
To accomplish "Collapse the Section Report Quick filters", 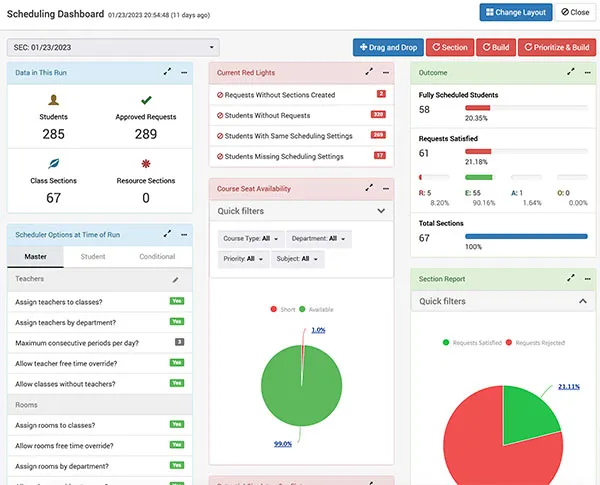I will click(x=583, y=301).
